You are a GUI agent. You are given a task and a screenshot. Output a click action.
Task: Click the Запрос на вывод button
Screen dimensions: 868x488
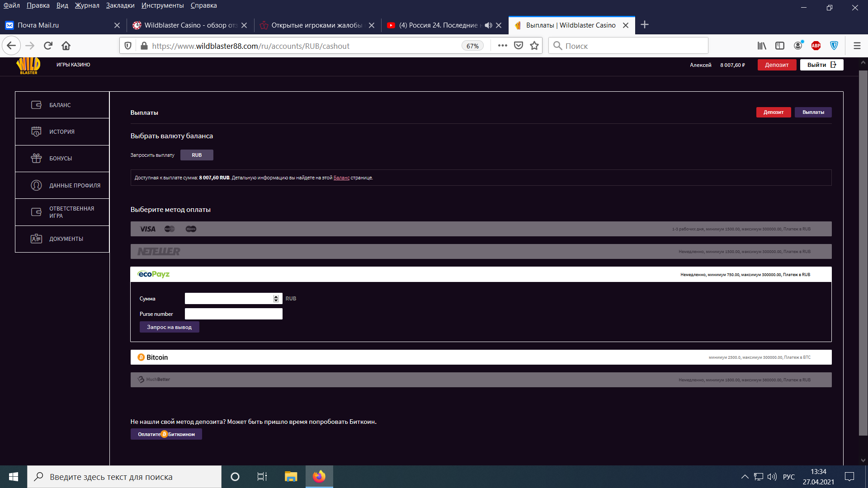point(169,327)
